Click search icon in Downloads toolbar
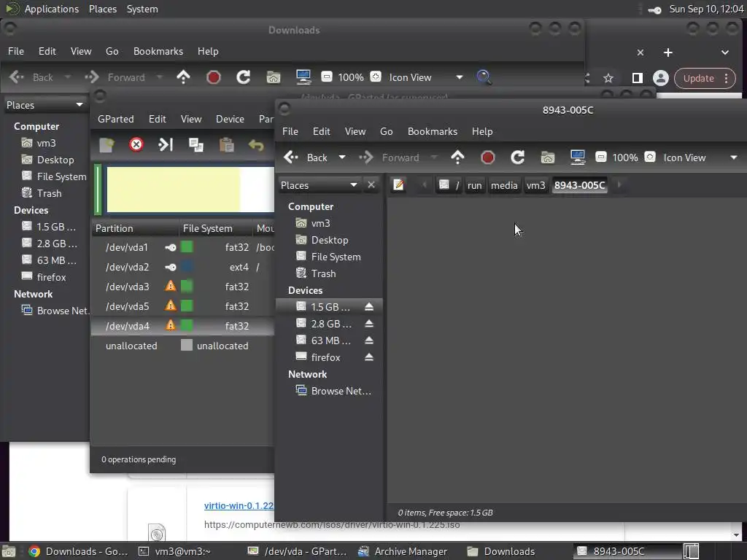 point(484,77)
